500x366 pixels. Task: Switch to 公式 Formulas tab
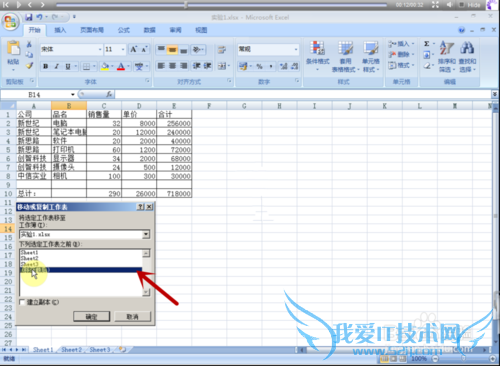point(124,30)
